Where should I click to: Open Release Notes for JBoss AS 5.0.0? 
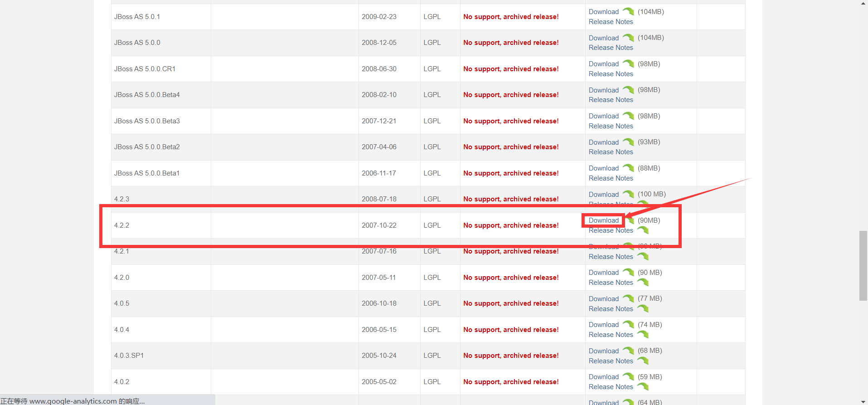611,48
